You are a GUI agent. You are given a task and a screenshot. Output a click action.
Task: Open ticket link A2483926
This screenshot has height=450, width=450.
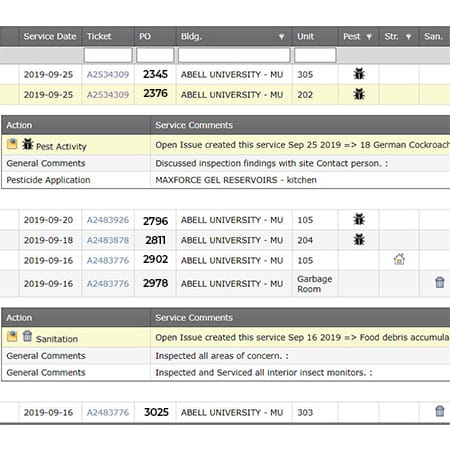[x=108, y=220]
